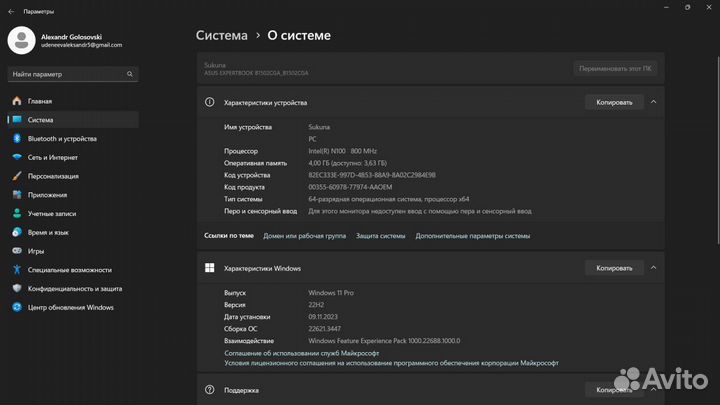
Task: Click the 64-разрядная system type value
Action: [389, 199]
